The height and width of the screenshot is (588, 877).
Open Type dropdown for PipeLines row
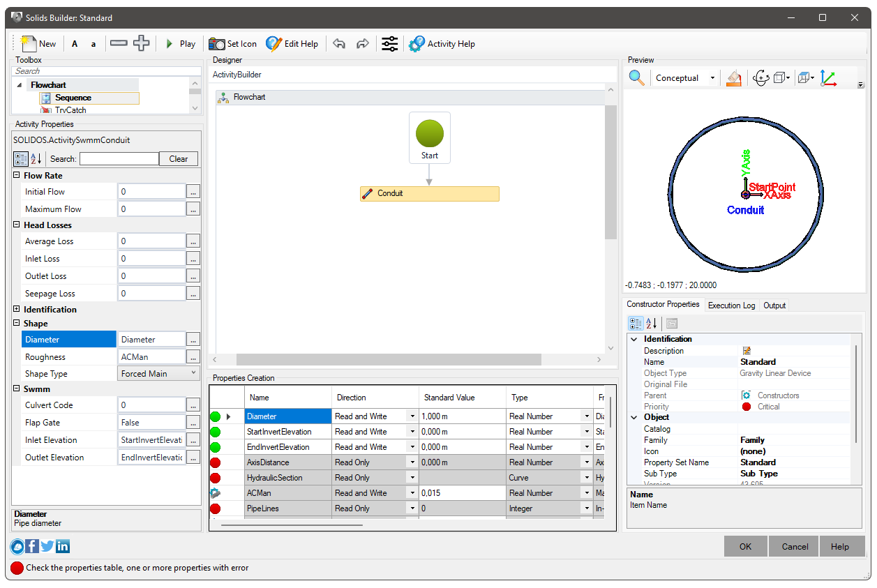pyautogui.click(x=587, y=508)
